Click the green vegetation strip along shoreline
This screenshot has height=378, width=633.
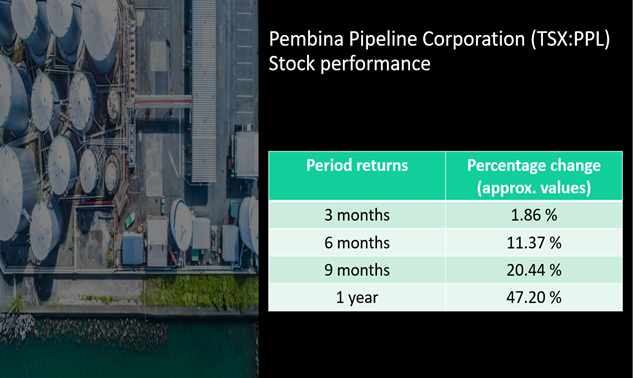[x=200, y=292]
